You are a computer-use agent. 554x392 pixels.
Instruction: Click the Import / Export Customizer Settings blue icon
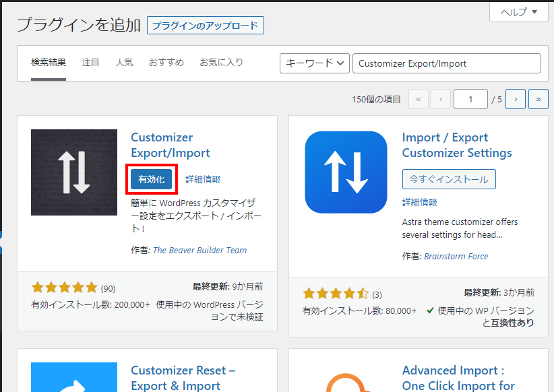[x=346, y=172]
